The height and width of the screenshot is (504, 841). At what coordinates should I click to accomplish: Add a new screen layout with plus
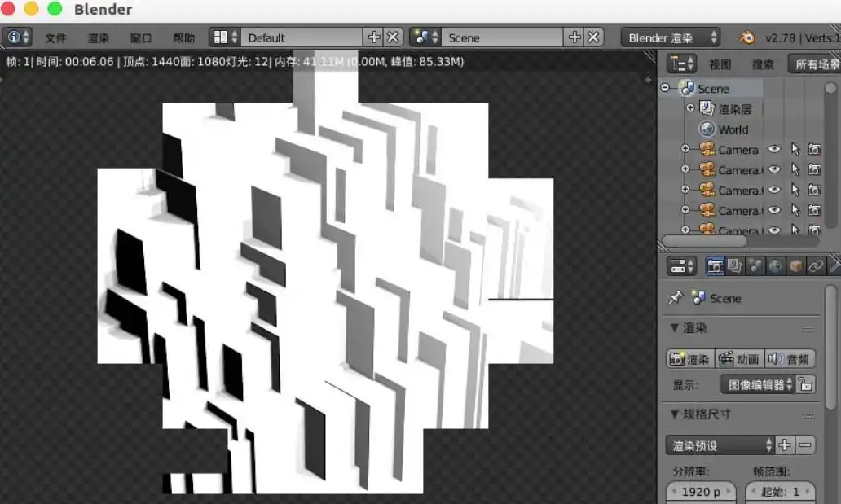point(374,37)
